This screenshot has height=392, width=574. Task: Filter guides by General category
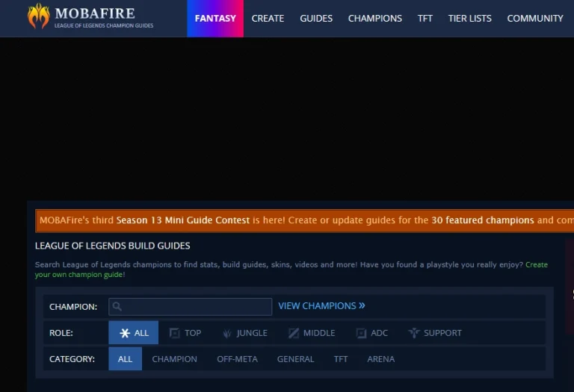[x=295, y=359]
